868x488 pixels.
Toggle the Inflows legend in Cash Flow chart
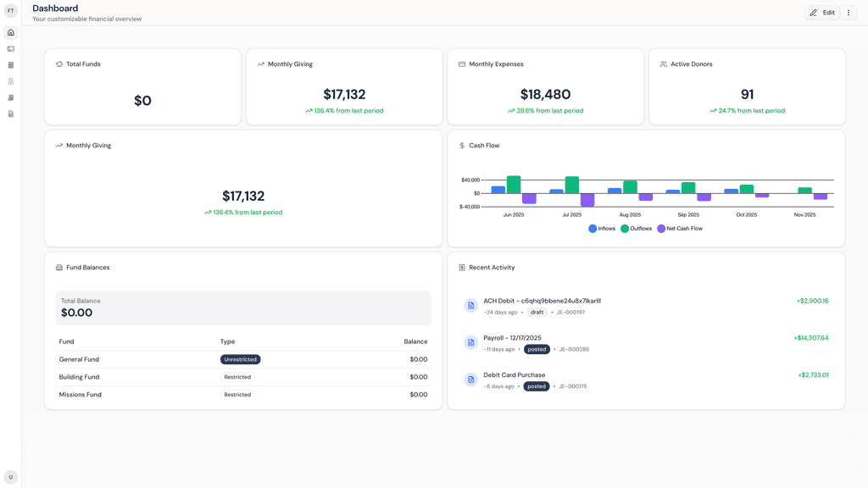(604, 228)
